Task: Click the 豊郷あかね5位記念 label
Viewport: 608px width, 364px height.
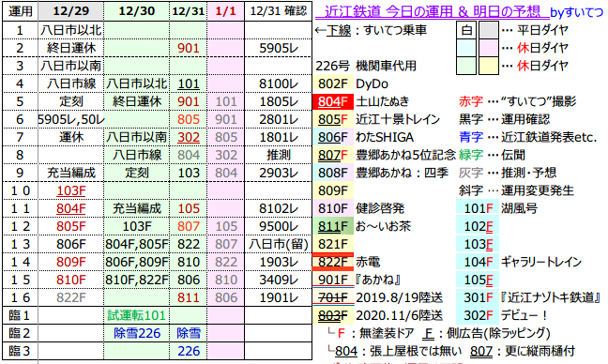Action: (405, 155)
